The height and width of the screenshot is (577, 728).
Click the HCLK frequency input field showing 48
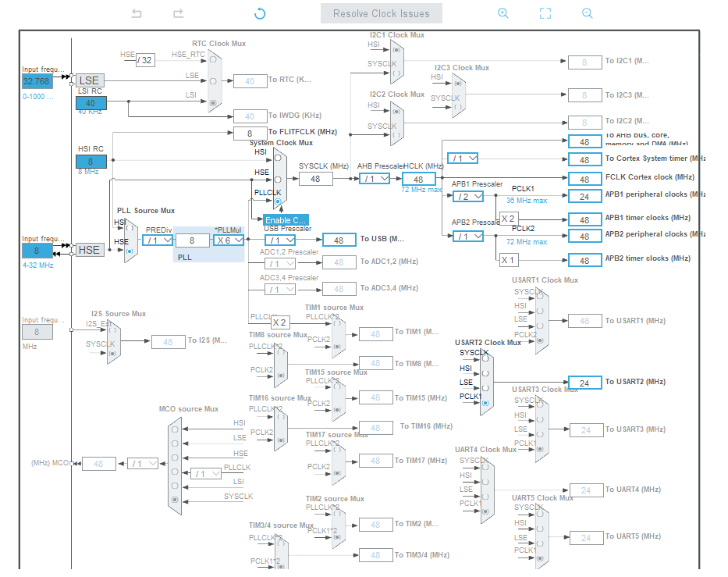(420, 178)
